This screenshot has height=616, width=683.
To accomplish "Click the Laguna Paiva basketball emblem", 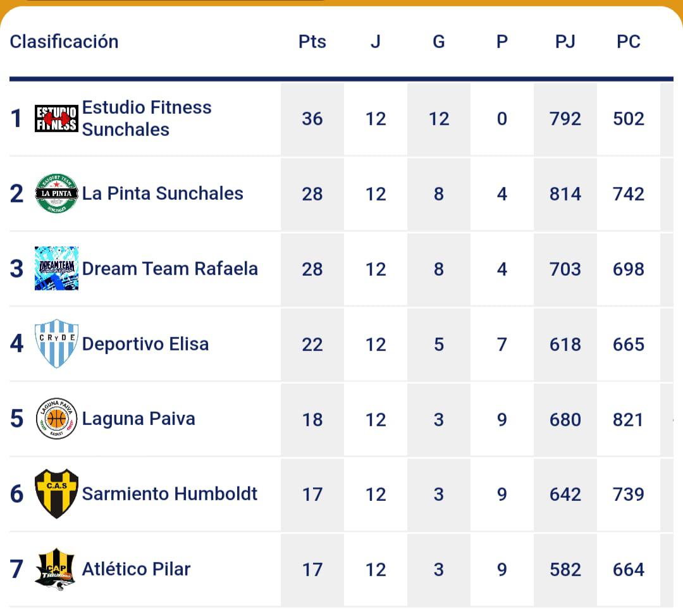I will tap(56, 419).
